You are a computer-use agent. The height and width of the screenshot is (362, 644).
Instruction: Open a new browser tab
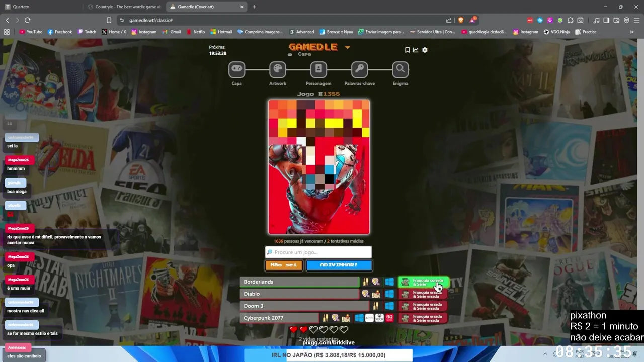coord(254,7)
